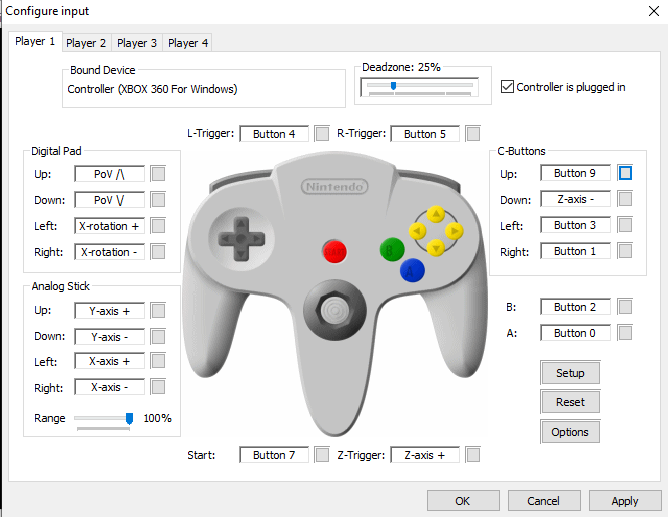668x517 pixels.
Task: Click Analog Stick Left X-axis + field
Action: pos(109,361)
